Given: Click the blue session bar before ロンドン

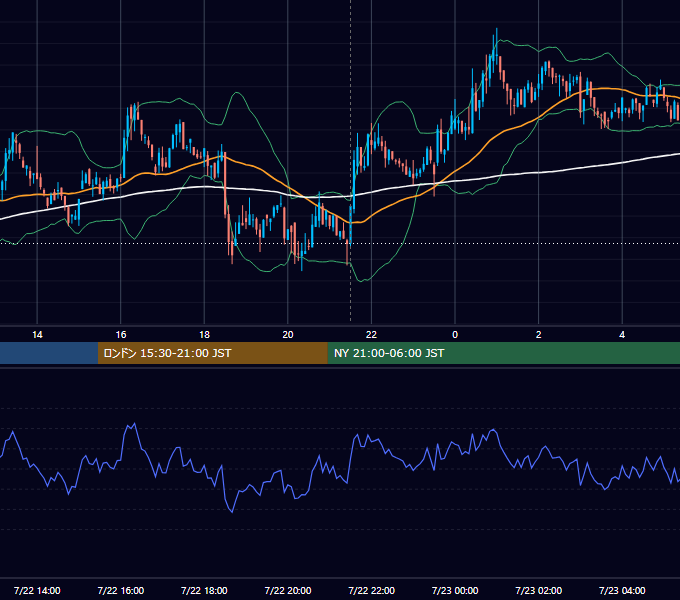Looking at the screenshot, I should point(49,353).
